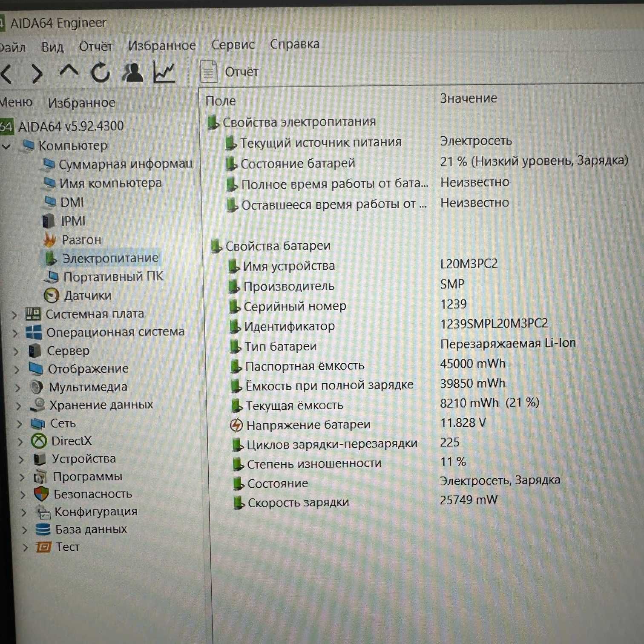The height and width of the screenshot is (644, 644).
Task: Click the Мультимедиа speaker icon
Action: pyautogui.click(x=37, y=387)
